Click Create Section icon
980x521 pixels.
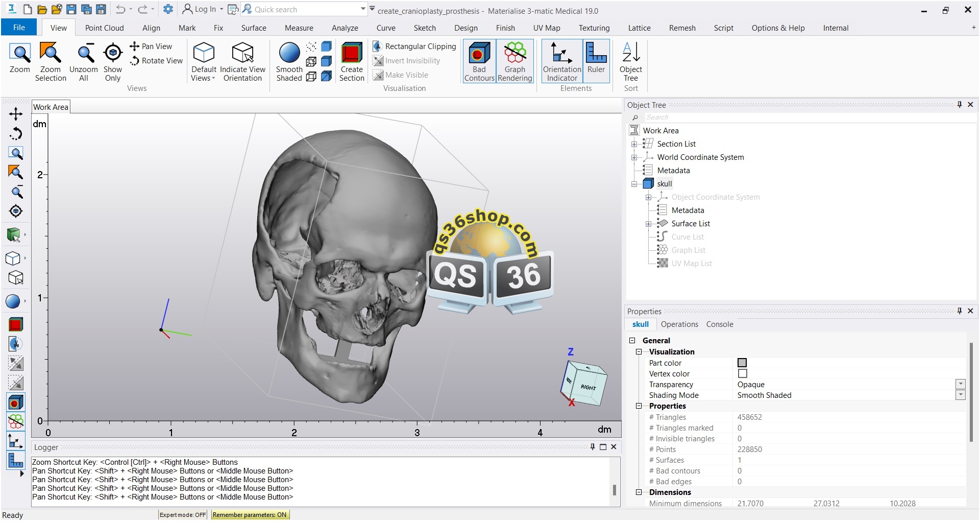(352, 62)
